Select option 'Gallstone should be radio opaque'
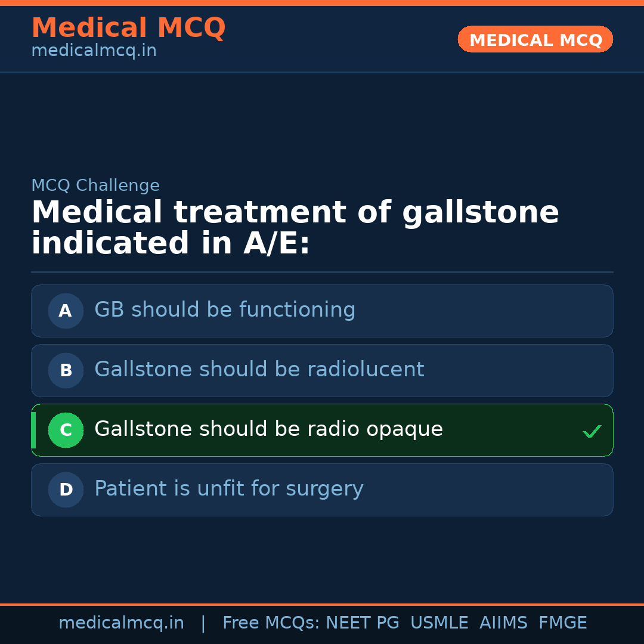644x644 pixels. click(x=268, y=429)
